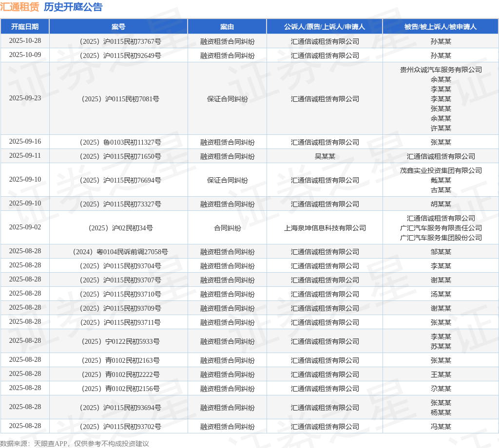
Task: Click case number (2025)沪0115民初93710号
Action: [120, 294]
